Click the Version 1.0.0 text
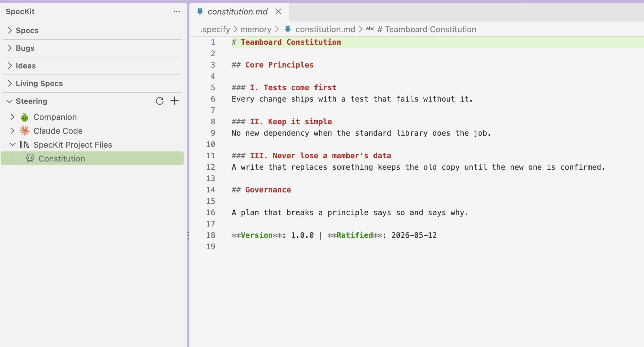The height and width of the screenshot is (347, 644). coord(273,235)
